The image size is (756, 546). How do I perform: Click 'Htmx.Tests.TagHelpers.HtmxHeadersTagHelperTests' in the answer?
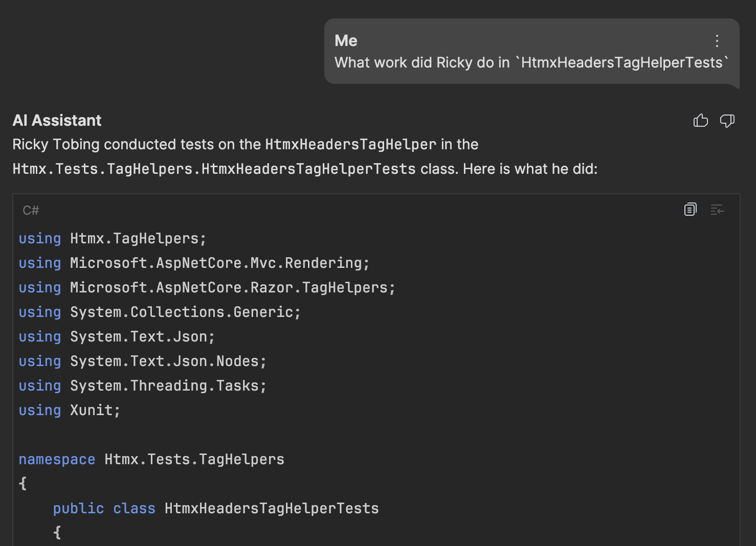click(214, 169)
